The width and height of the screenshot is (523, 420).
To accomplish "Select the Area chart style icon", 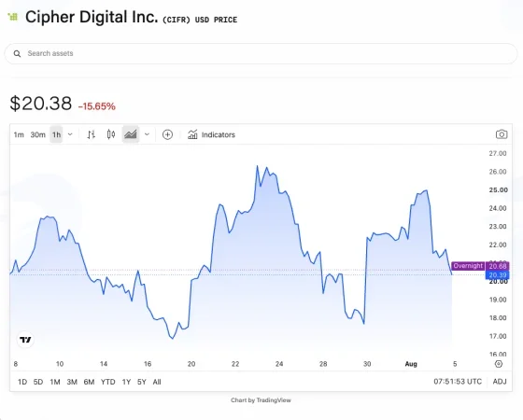I will click(131, 134).
